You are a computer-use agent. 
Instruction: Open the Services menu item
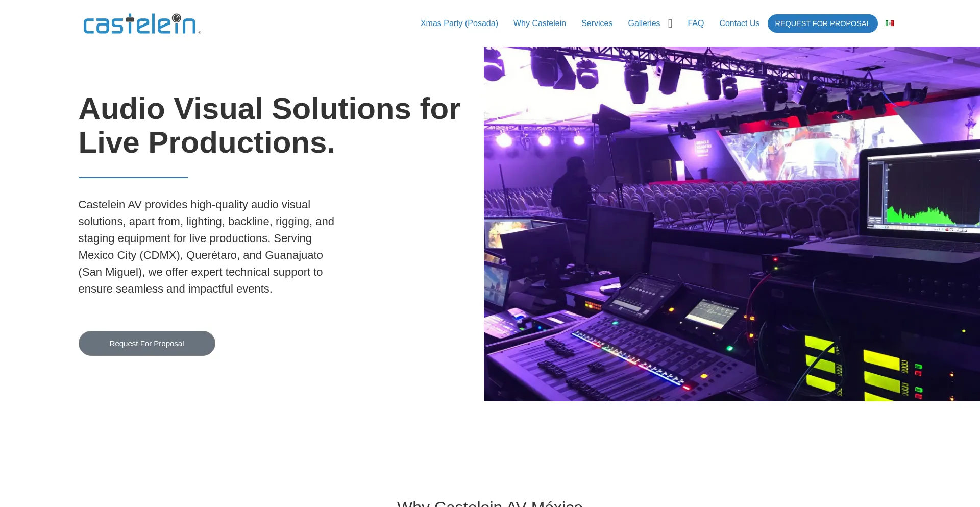point(597,23)
